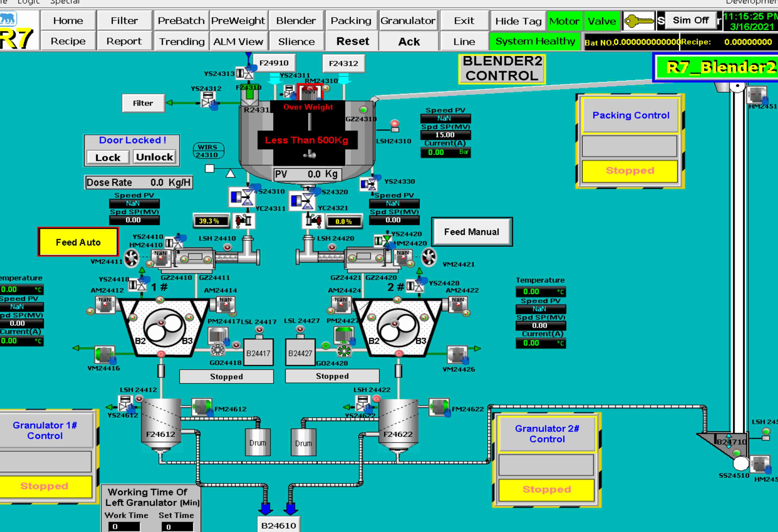Go to the PreBatch screen
This screenshot has width=778, height=532.
(181, 20)
